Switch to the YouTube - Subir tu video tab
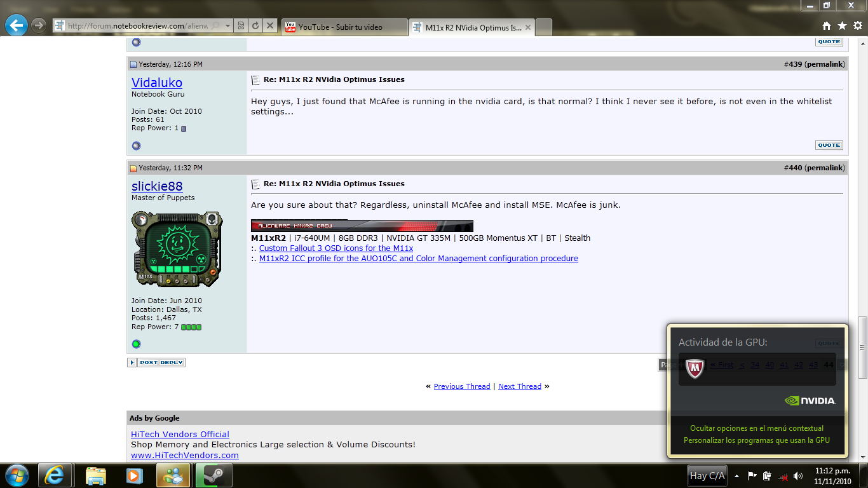The width and height of the screenshot is (868, 488). 344,27
